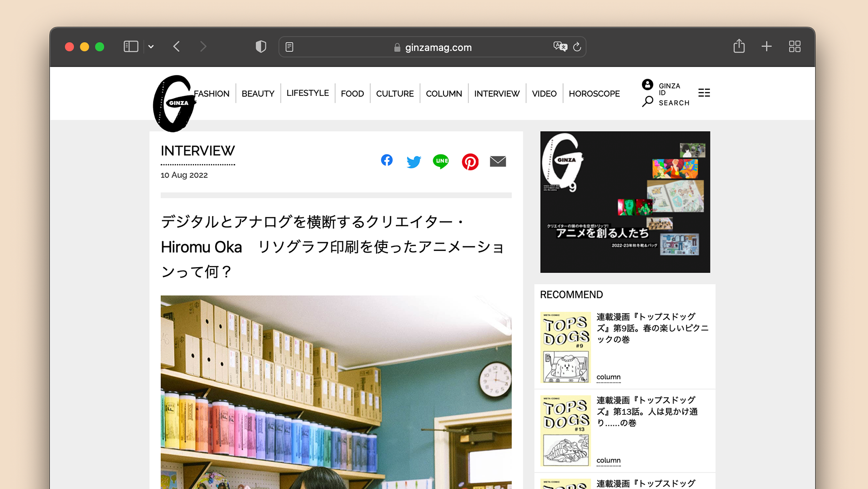Open the LIFESTYLE menu
Viewport: 868px width, 489px height.
tap(307, 93)
